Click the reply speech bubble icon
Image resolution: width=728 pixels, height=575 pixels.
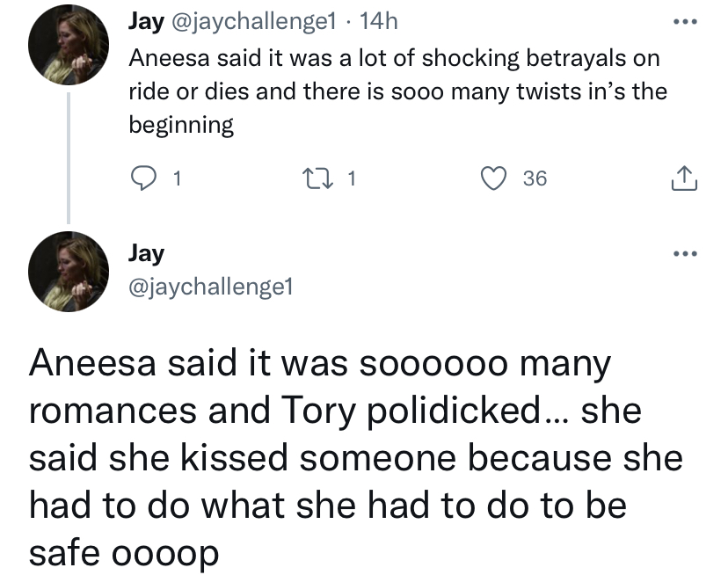tap(143, 178)
